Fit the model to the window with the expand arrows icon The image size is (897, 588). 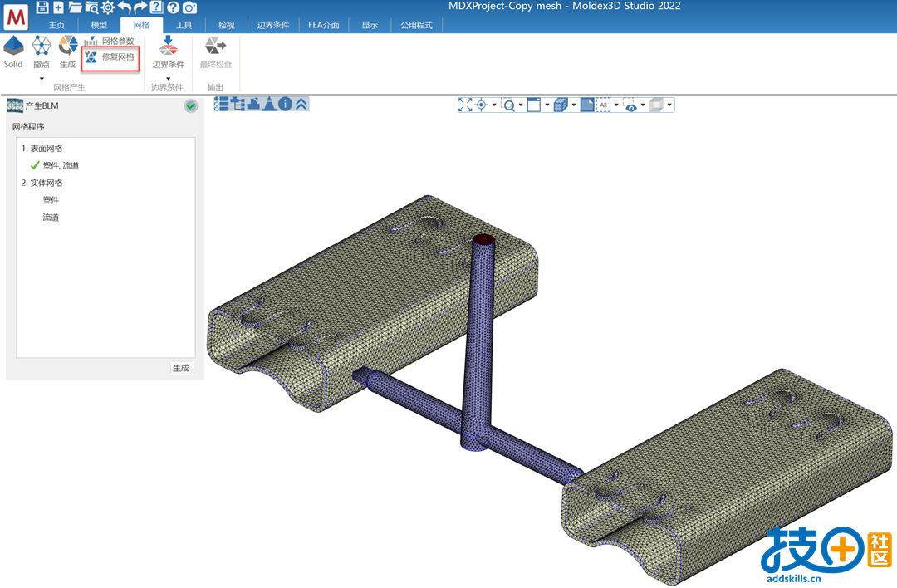465,105
